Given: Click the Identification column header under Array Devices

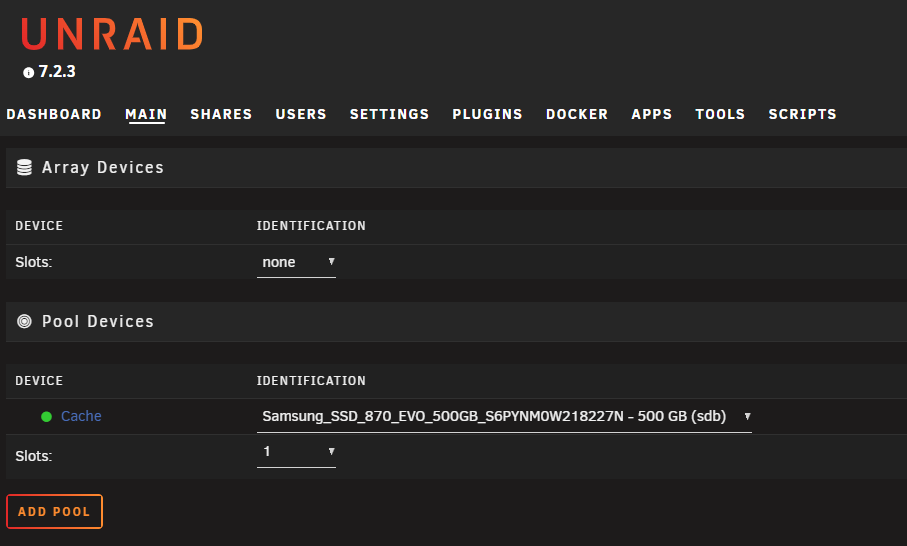Looking at the screenshot, I should [x=311, y=226].
